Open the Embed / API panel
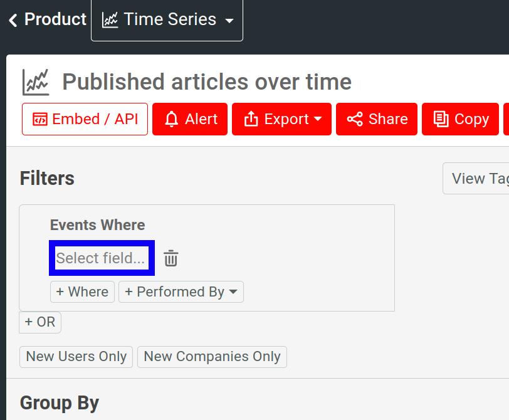The width and height of the screenshot is (509, 420). tap(85, 118)
